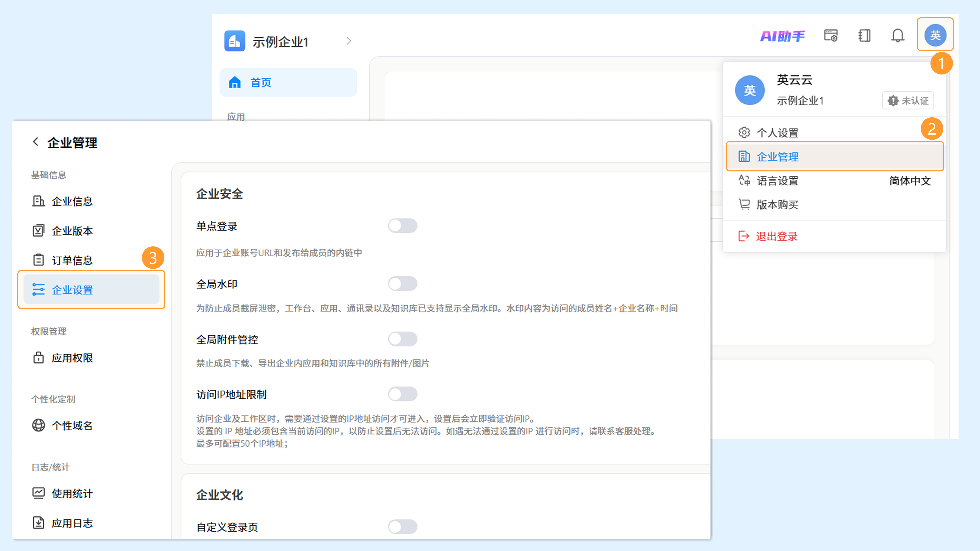Click the 简体中文 language value
The image size is (980, 551).
pyautogui.click(x=910, y=181)
